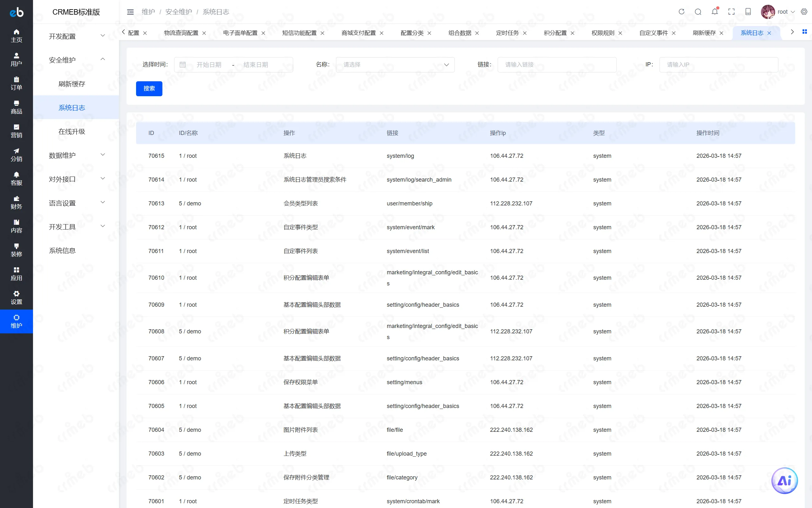Click the blue 搜索 button
812x508 pixels.
[149, 88]
